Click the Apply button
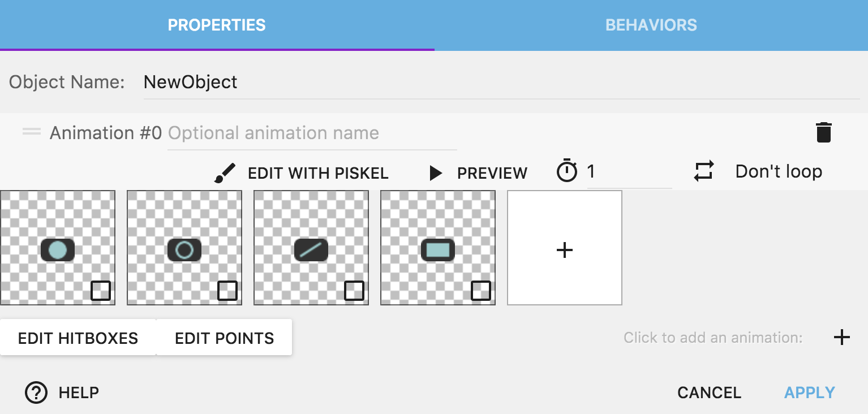The height and width of the screenshot is (414, 868). (809, 392)
